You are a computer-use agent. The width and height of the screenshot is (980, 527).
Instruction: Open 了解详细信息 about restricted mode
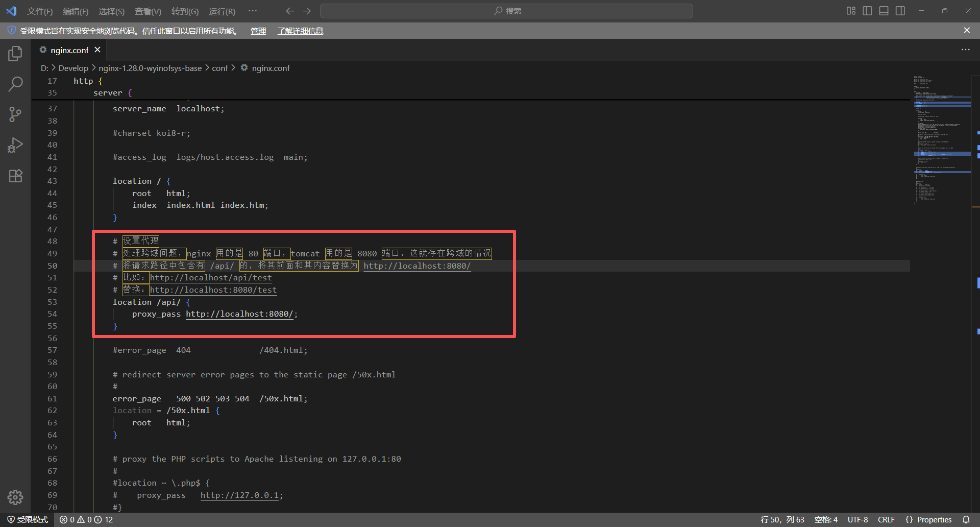pos(300,31)
